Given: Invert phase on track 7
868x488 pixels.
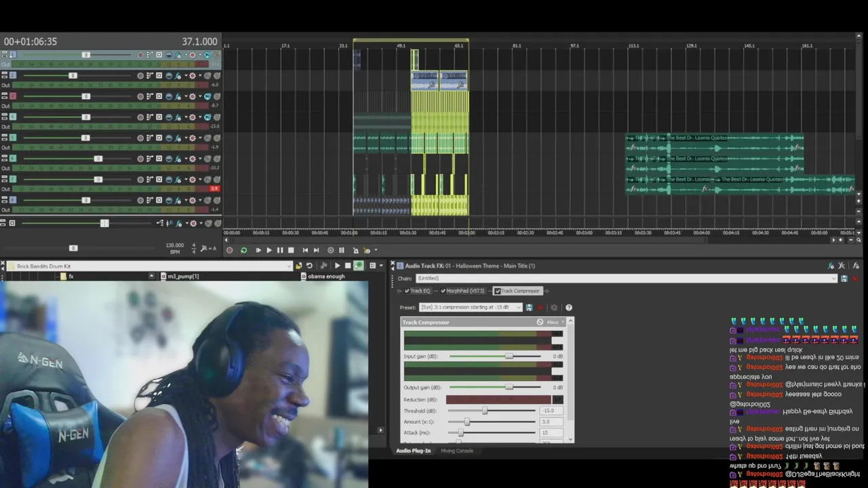Looking at the screenshot, I should click(x=169, y=179).
